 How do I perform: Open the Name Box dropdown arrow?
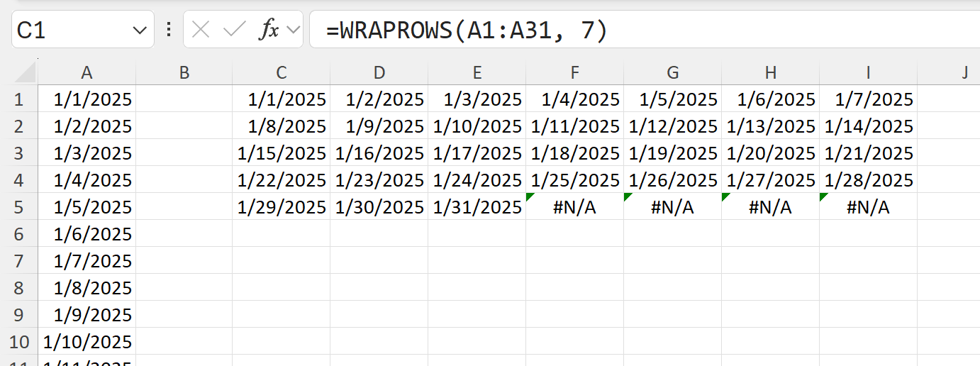tap(139, 30)
